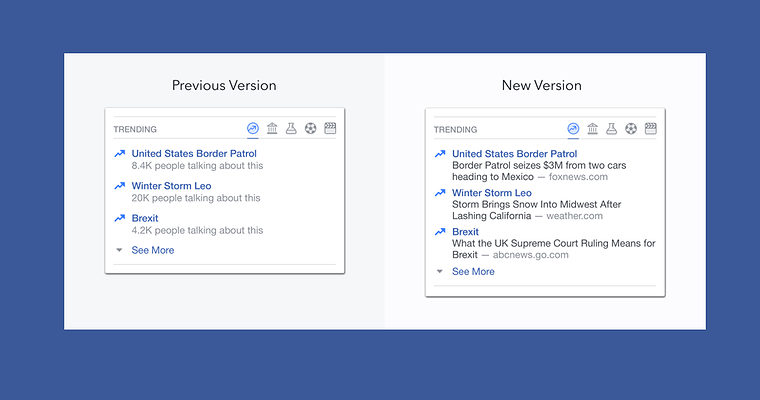This screenshot has width=760, height=400.
Task: Click TRENDING header in Previous Version panel
Action: pyautogui.click(x=135, y=129)
